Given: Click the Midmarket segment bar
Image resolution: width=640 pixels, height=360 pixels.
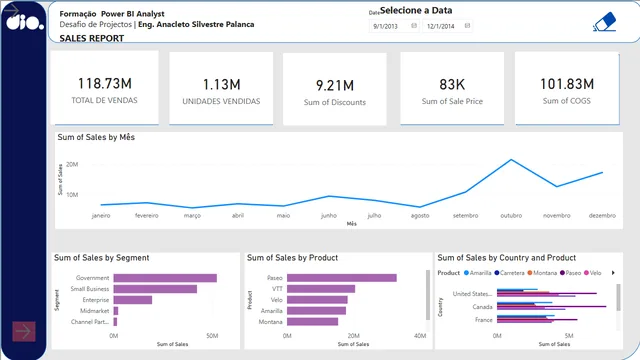Looking at the screenshot, I should [x=116, y=311].
